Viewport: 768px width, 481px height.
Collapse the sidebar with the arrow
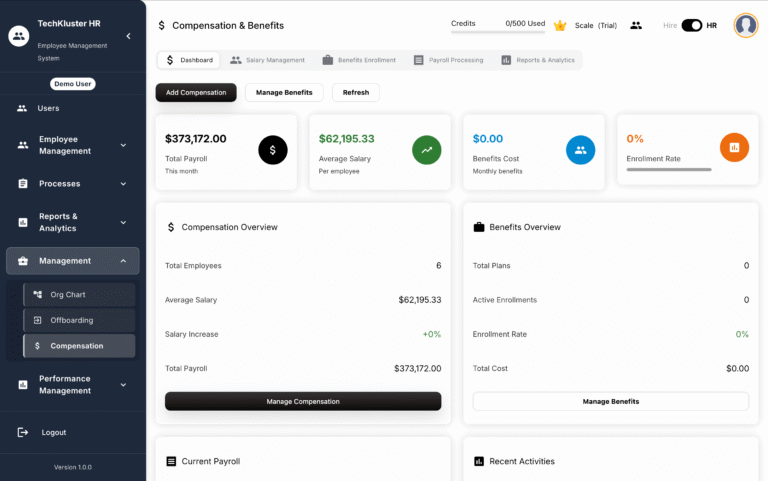(128, 36)
